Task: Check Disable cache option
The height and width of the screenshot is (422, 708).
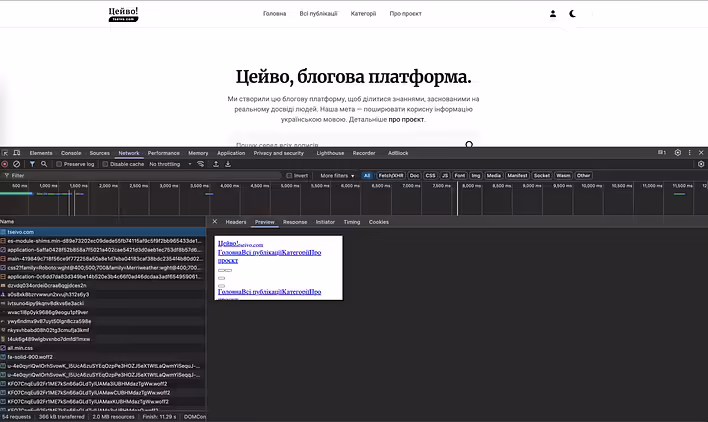Action: coord(106,164)
